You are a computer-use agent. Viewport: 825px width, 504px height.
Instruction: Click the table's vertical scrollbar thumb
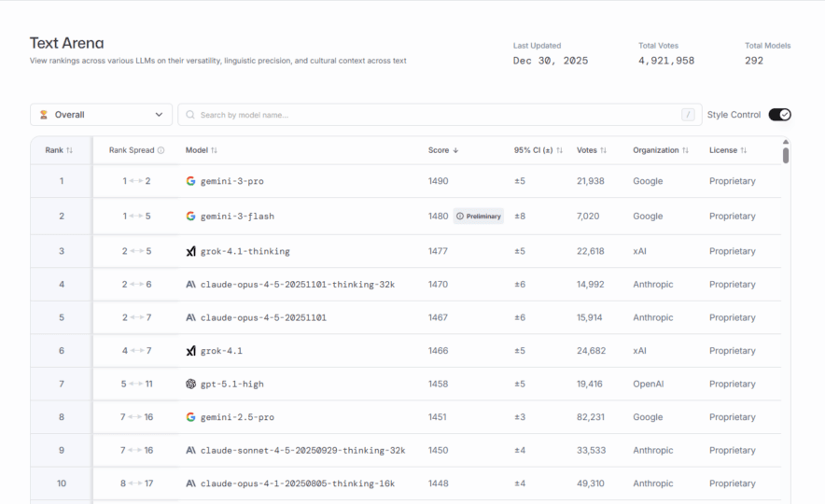click(x=786, y=155)
